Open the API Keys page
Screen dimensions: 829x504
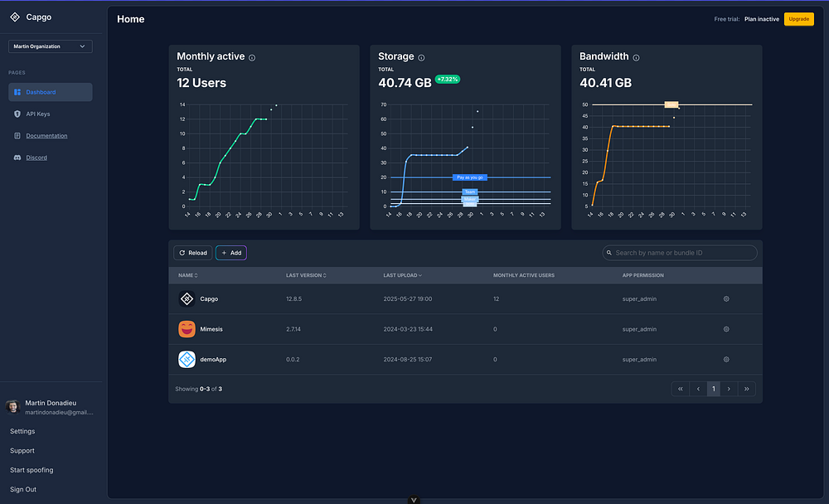pyautogui.click(x=37, y=114)
